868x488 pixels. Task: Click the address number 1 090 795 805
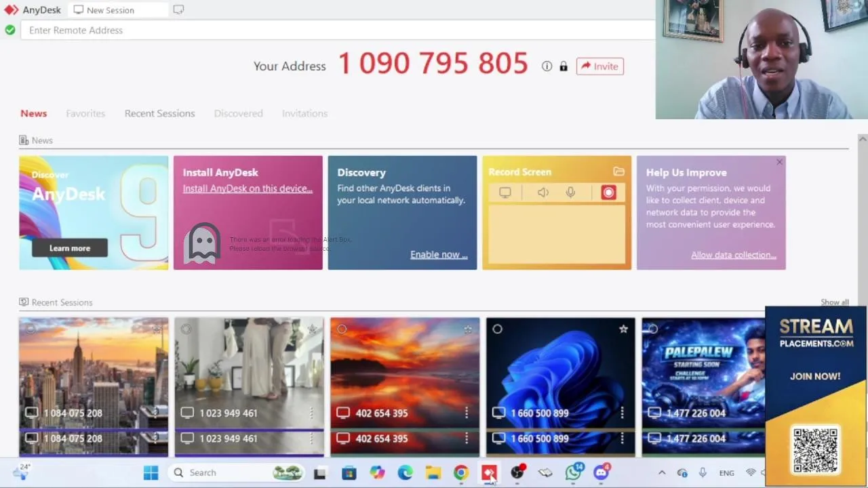click(433, 64)
